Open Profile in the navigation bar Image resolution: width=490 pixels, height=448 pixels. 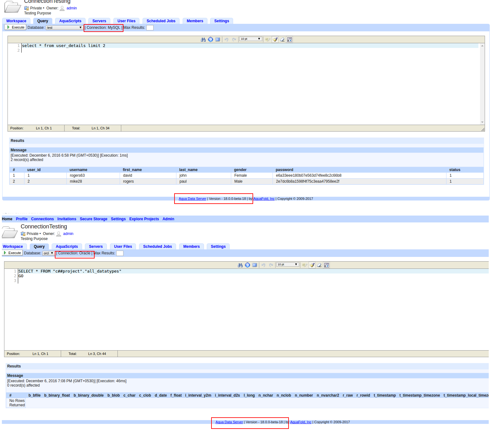22,219
